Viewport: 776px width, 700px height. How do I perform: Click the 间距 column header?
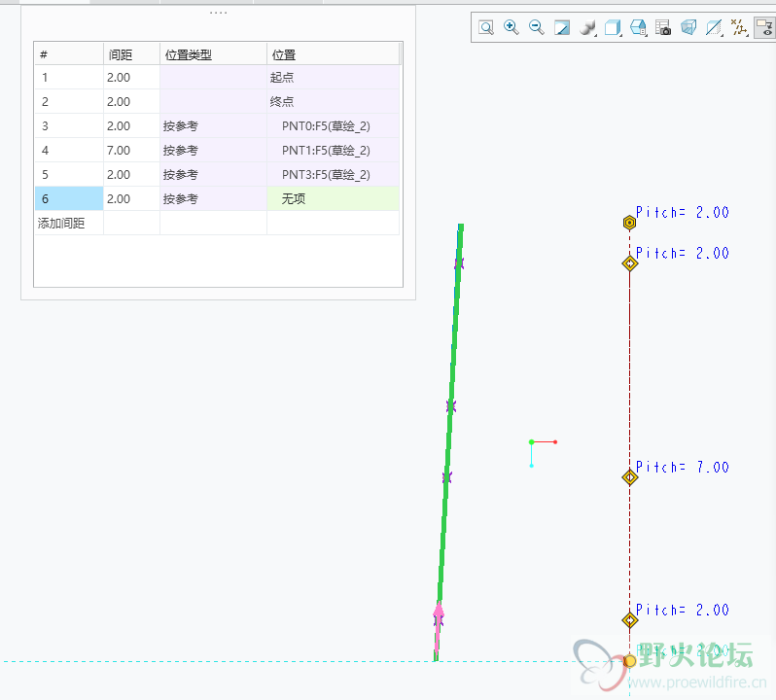pyautogui.click(x=131, y=54)
